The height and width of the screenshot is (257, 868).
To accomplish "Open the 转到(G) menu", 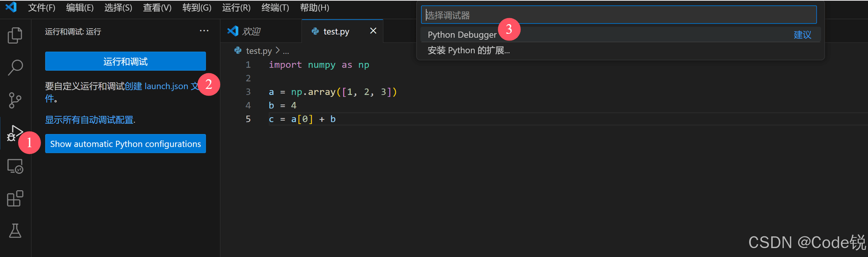I will coord(196,7).
